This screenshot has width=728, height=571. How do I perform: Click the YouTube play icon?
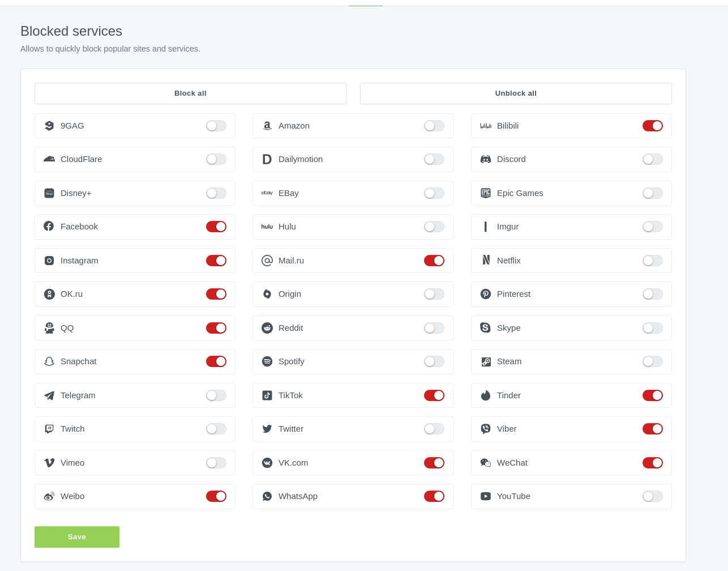[486, 496]
